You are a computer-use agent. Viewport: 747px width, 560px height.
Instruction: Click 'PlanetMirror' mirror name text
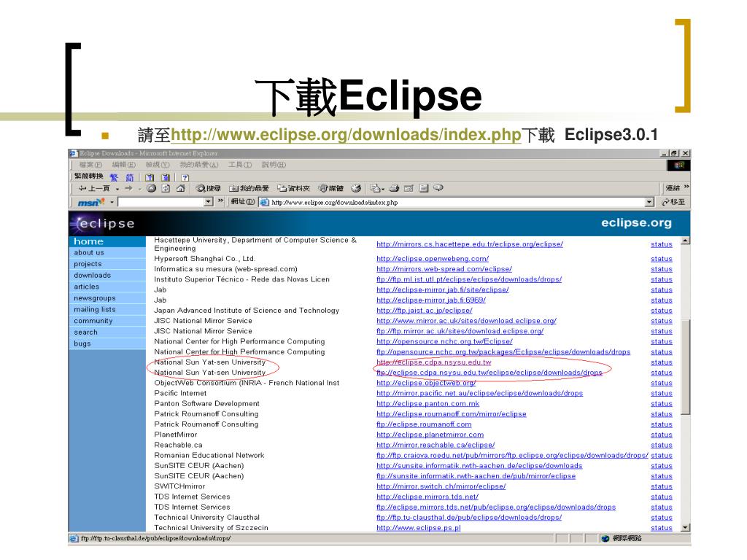coord(175,435)
